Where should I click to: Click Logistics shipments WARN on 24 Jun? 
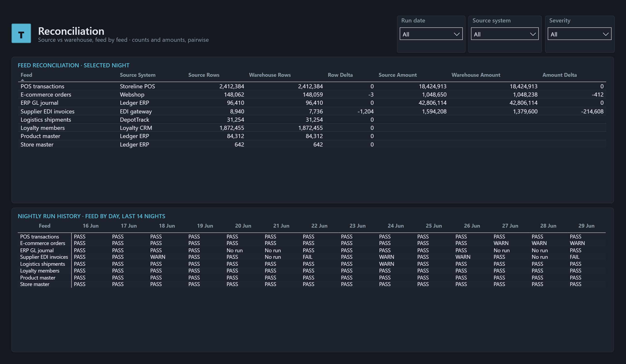pyautogui.click(x=386, y=264)
